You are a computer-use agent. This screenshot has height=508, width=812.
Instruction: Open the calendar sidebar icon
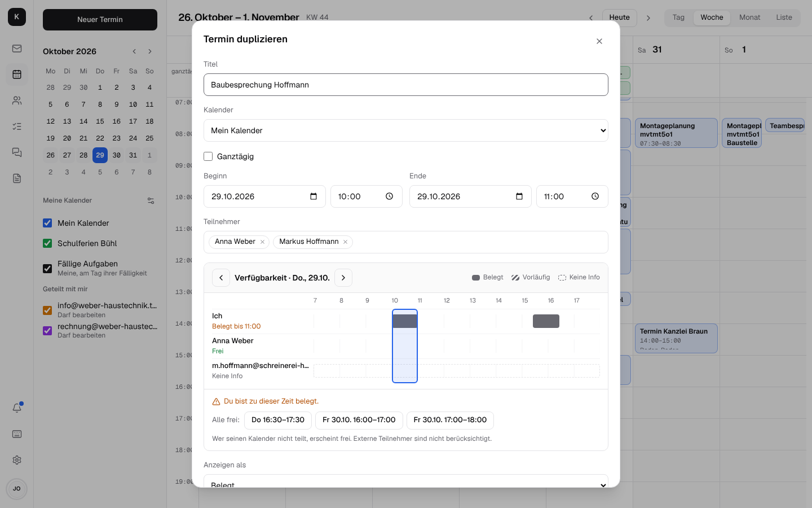pos(17,75)
